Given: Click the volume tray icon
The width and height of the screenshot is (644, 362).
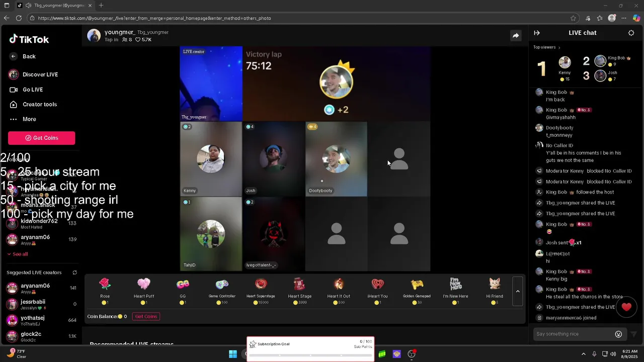Looking at the screenshot, I should (x=613, y=354).
